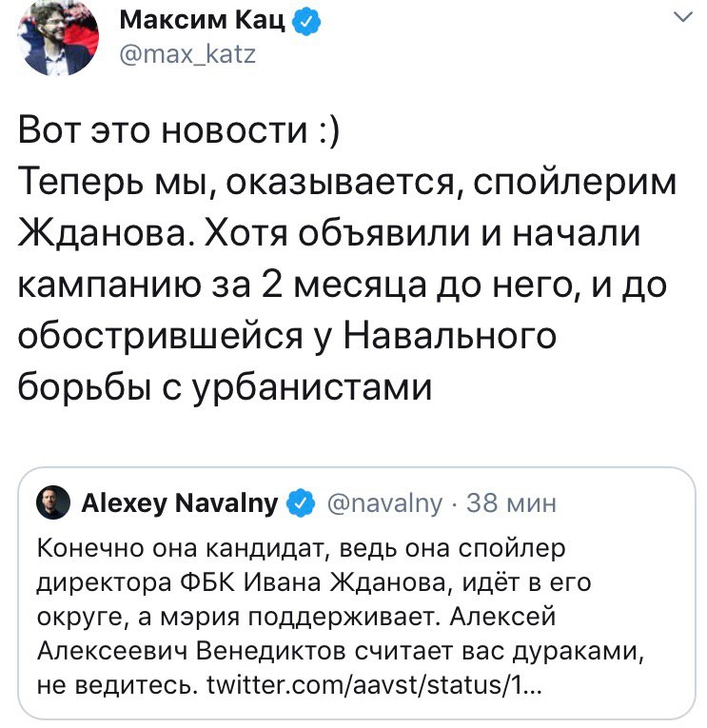The width and height of the screenshot is (707, 728).
Task: Open the @max_katz handle
Action: click(x=188, y=54)
